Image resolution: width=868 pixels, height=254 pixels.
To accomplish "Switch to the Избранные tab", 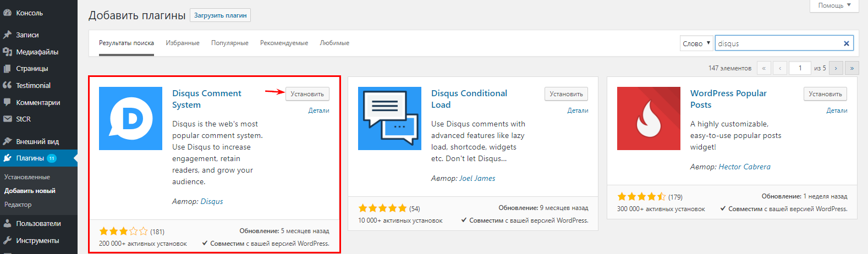I will click(183, 43).
